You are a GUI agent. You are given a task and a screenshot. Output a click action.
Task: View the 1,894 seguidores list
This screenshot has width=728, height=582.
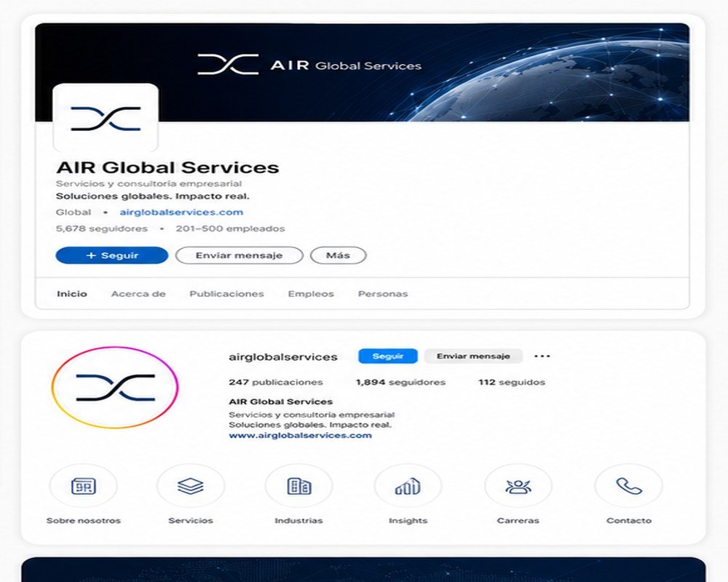pyautogui.click(x=400, y=383)
